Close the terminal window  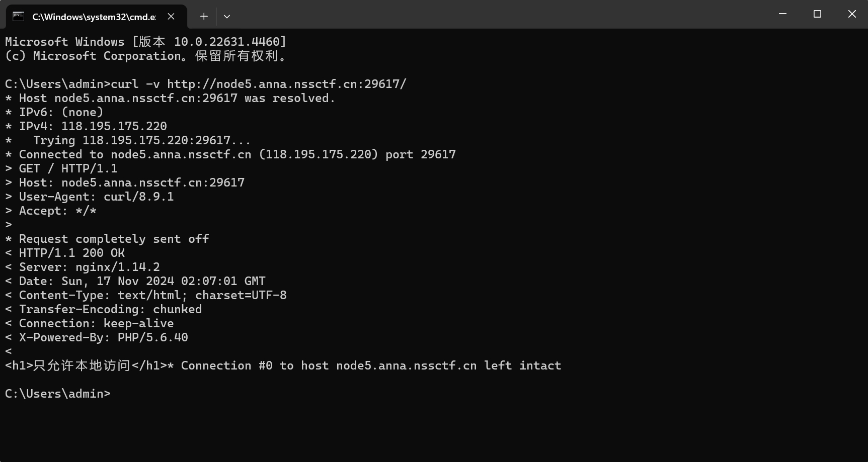[852, 14]
